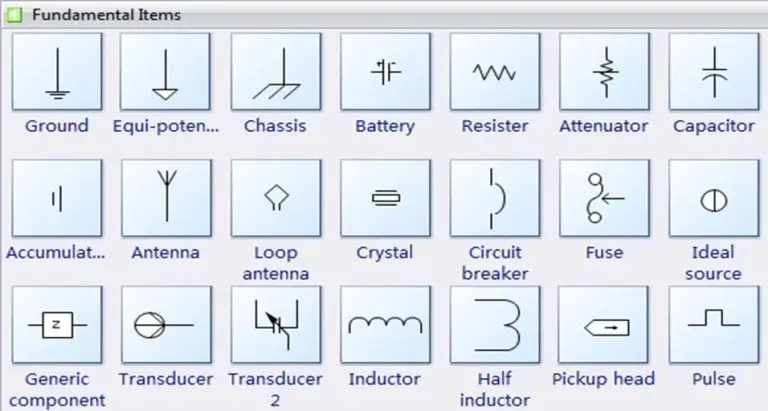Pick the Half inductor symbol

[x=495, y=325]
